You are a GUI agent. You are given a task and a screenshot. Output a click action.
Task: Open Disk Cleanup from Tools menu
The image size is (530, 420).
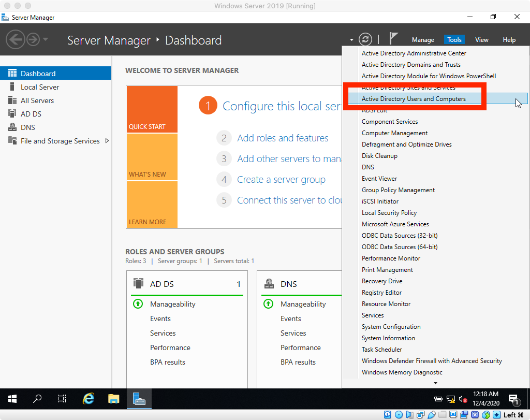point(379,156)
